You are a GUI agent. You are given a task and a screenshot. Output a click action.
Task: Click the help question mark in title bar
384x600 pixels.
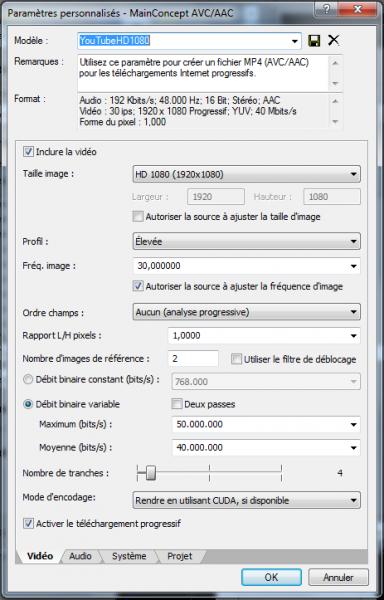(x=327, y=10)
